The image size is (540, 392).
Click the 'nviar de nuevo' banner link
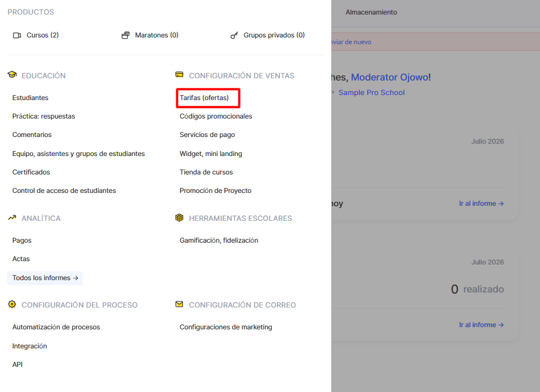(x=351, y=42)
